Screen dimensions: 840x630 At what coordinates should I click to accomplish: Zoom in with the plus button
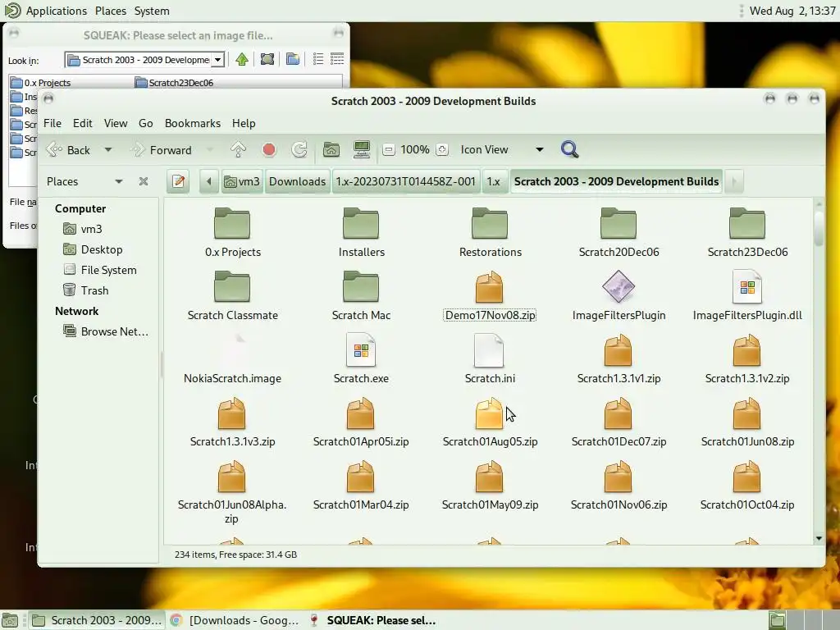pyautogui.click(x=442, y=150)
